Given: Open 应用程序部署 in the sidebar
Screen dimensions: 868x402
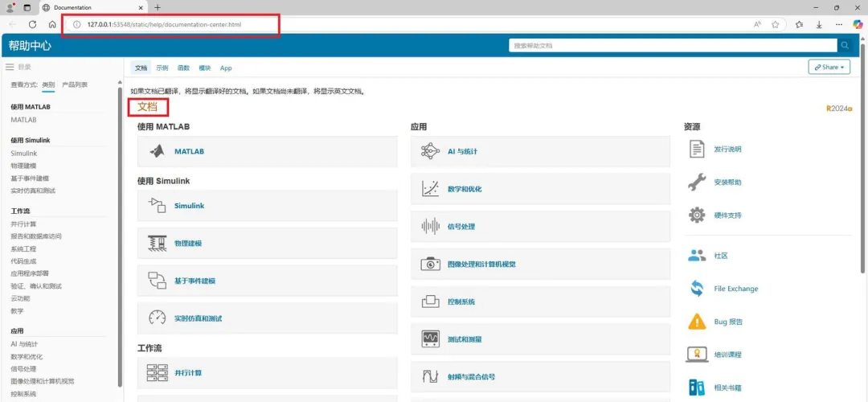Looking at the screenshot, I should pos(30,273).
